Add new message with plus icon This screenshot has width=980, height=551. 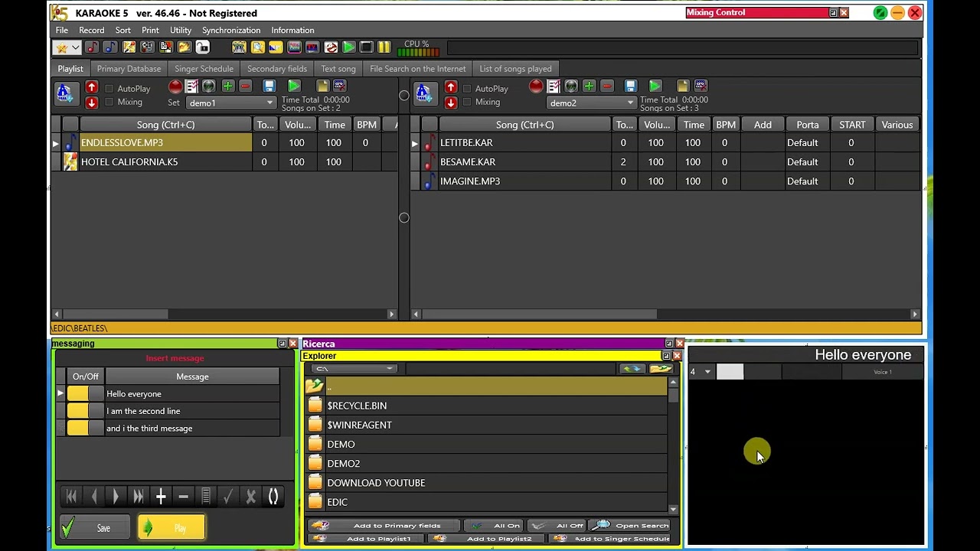161,497
